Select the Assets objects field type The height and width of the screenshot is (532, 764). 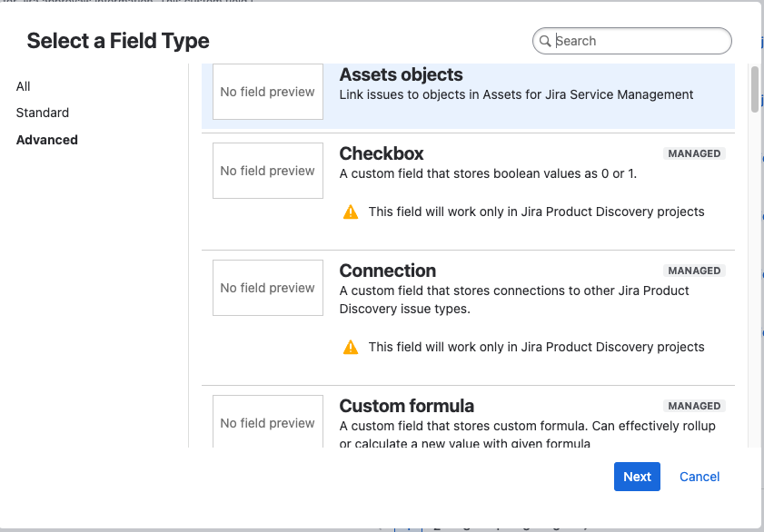click(468, 96)
